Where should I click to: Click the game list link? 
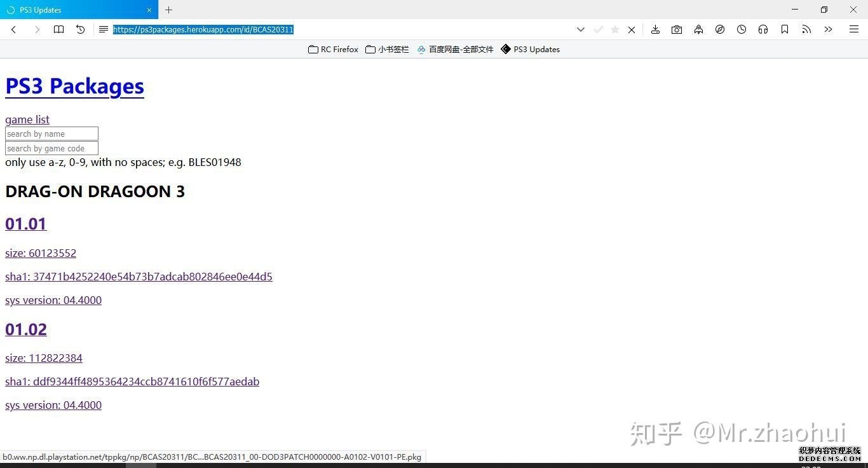click(x=27, y=120)
